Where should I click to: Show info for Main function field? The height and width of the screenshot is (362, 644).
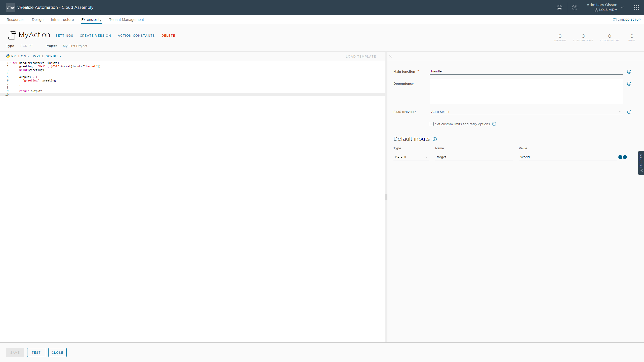(x=629, y=72)
